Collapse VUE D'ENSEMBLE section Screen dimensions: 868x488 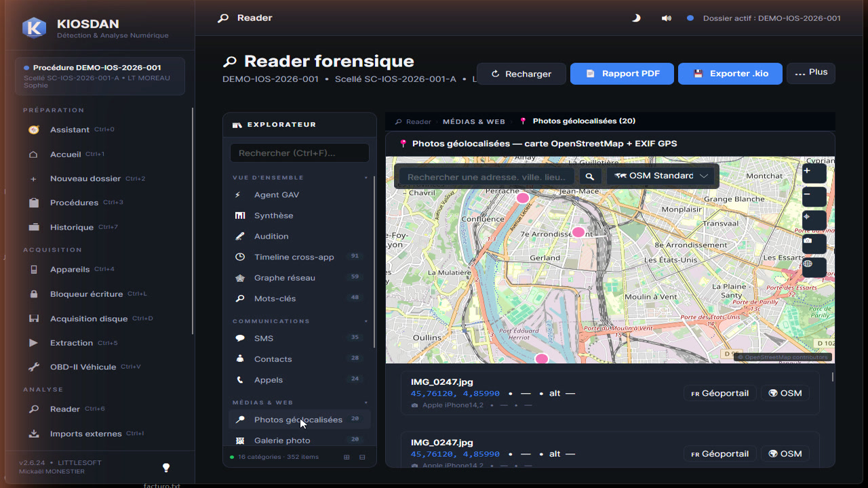[x=366, y=178]
